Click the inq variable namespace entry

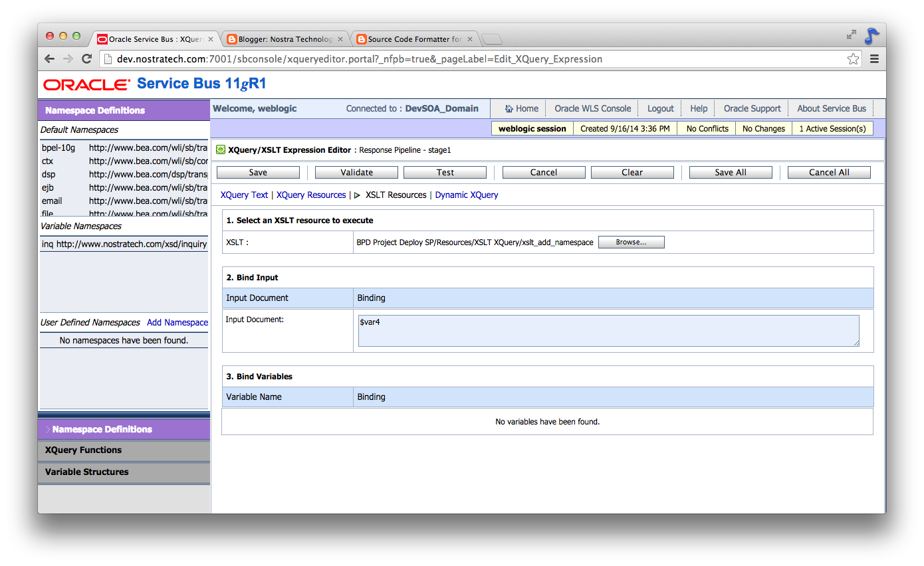coord(124,244)
